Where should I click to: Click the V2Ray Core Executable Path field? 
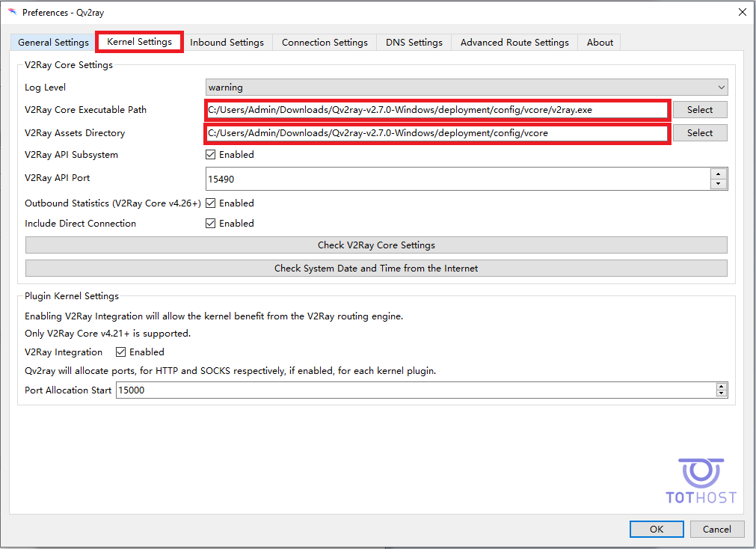pos(437,110)
